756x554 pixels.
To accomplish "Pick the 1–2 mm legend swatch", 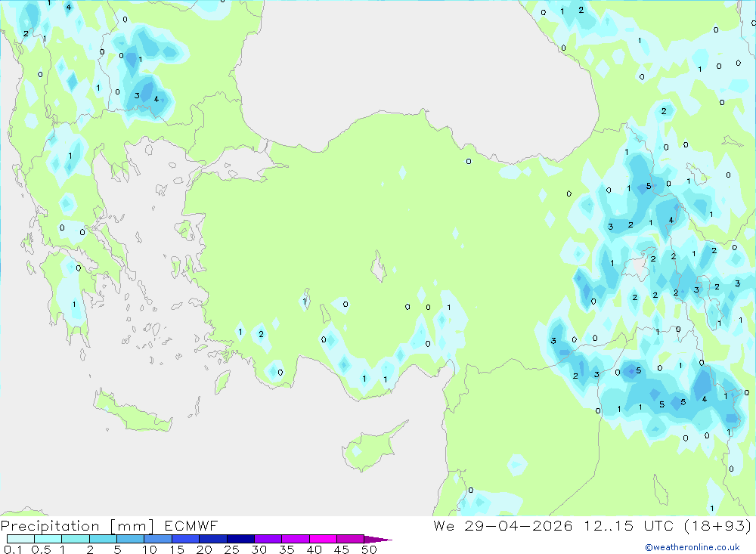I will (x=76, y=539).
